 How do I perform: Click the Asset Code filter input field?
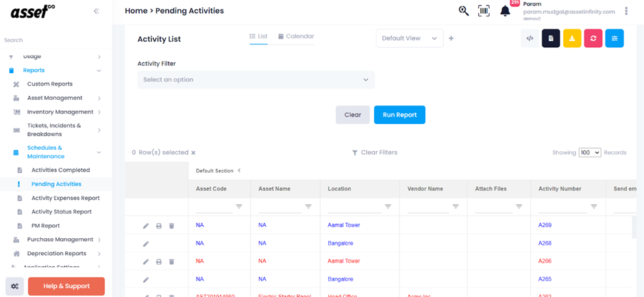point(214,206)
